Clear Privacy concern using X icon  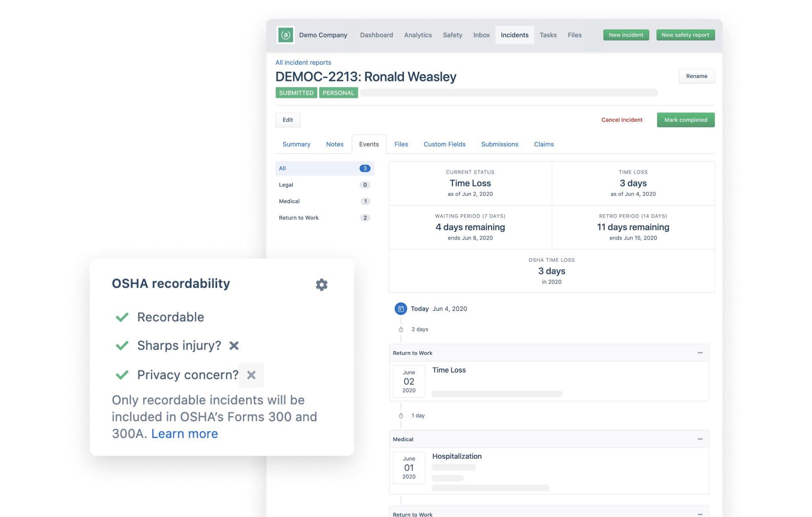click(251, 375)
